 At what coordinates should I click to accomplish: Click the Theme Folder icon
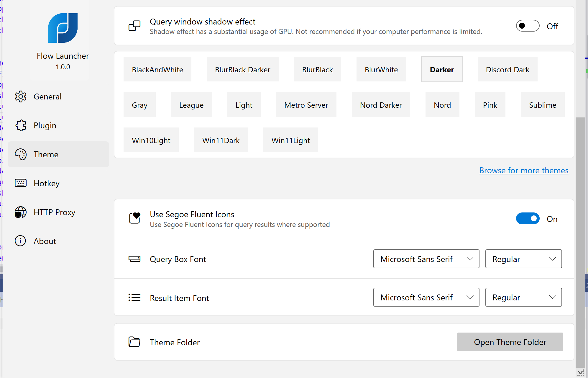(x=134, y=342)
